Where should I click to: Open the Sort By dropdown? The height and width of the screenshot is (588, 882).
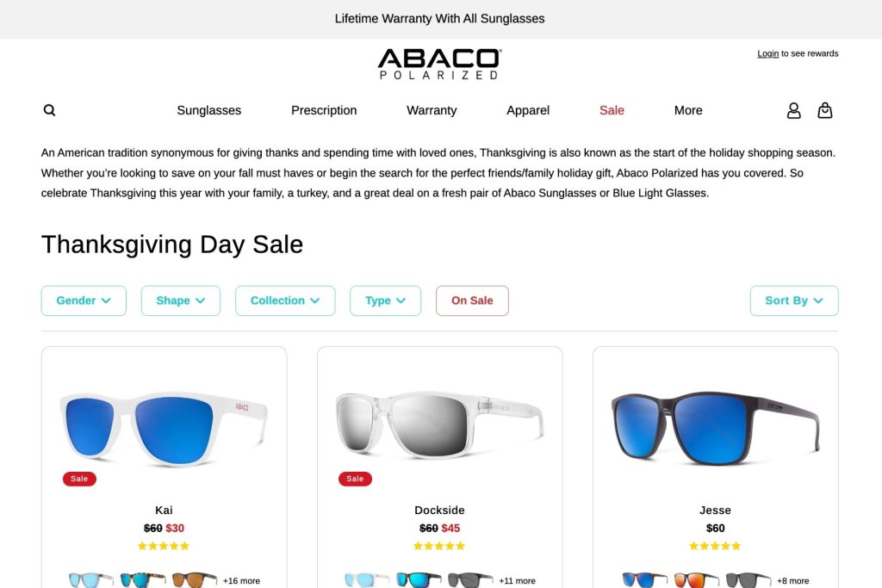794,300
